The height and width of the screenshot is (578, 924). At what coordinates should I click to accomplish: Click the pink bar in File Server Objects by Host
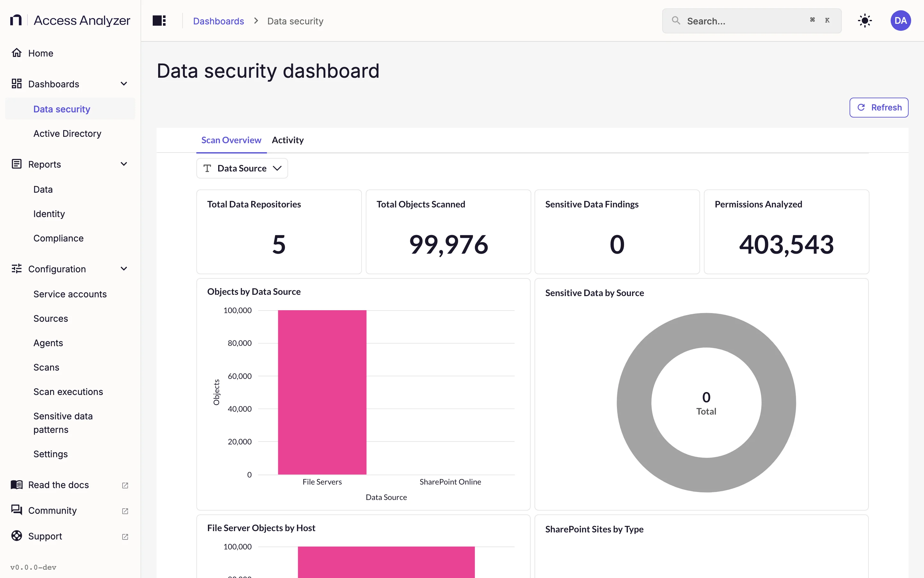[x=386, y=562]
